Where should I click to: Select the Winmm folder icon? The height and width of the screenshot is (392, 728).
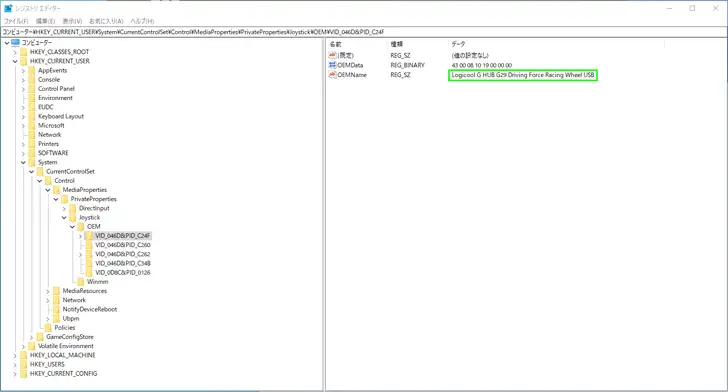[x=81, y=282]
